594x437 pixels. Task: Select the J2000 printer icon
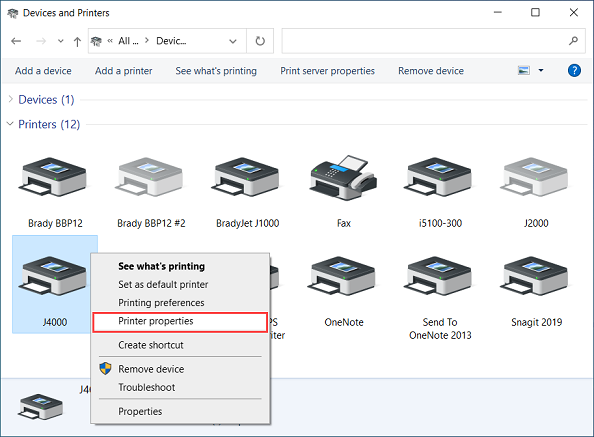point(534,176)
